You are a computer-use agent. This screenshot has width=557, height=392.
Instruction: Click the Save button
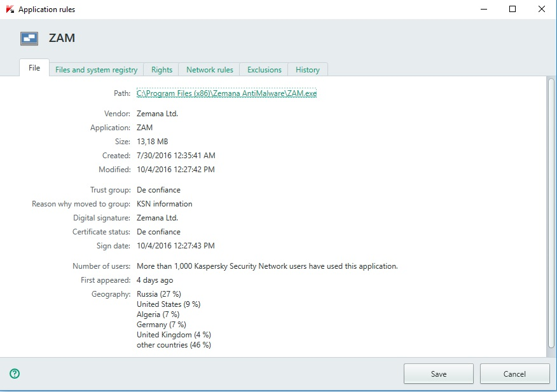[x=439, y=374]
